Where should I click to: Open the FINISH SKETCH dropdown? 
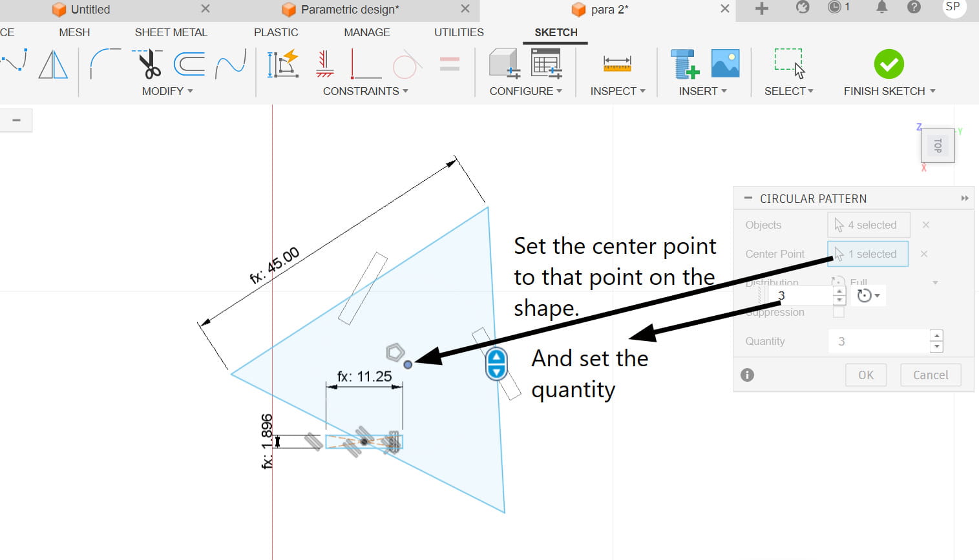(890, 91)
